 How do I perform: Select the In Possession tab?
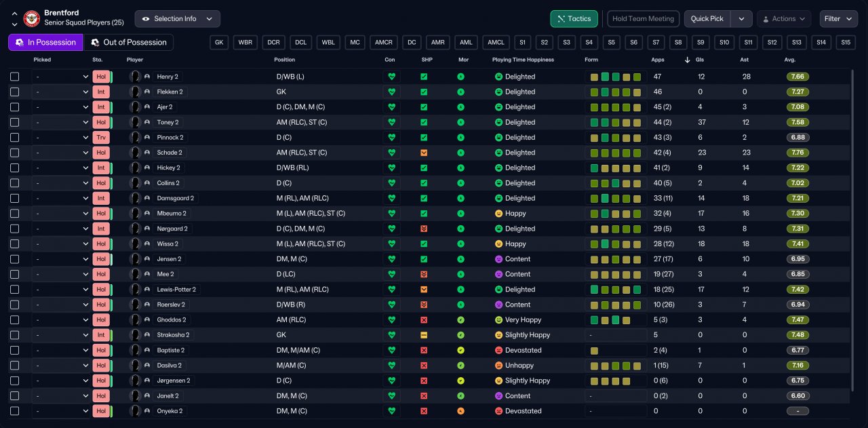click(x=45, y=42)
